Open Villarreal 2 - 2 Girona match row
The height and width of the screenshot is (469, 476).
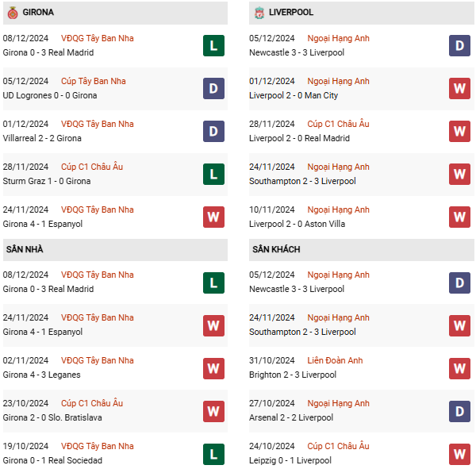tap(47, 138)
